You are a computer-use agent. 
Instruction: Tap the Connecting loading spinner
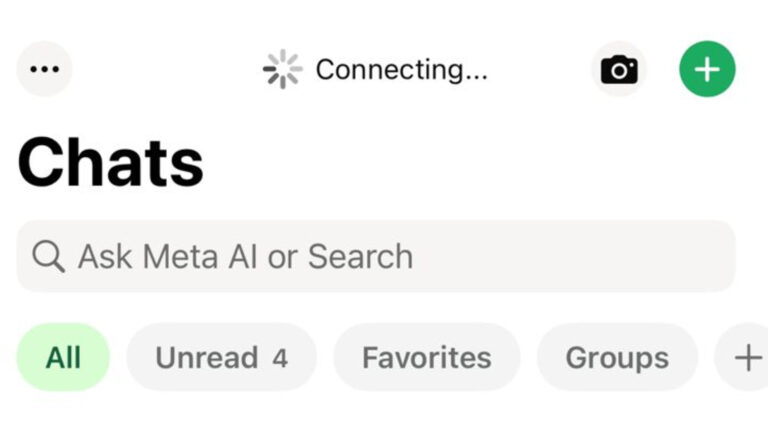click(283, 69)
